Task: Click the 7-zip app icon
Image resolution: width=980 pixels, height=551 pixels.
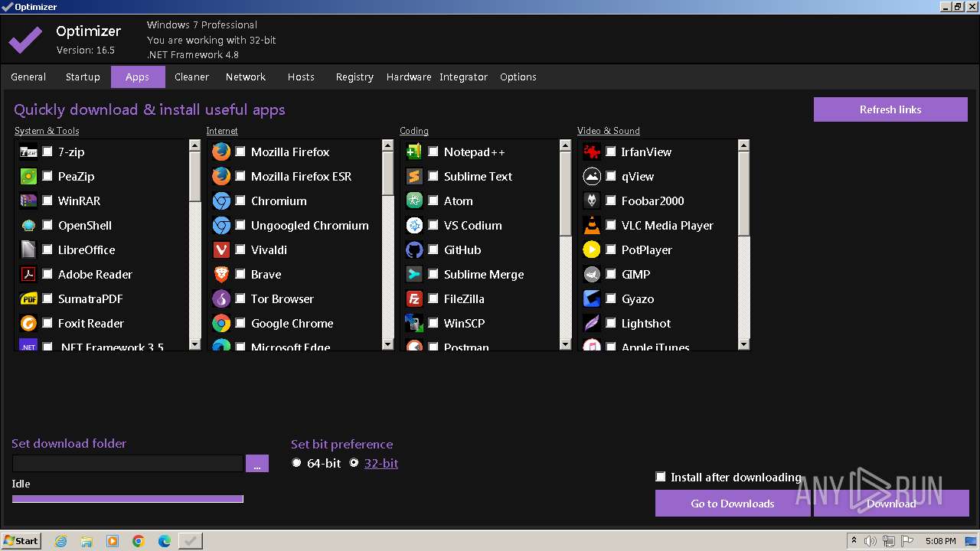Action: (x=28, y=152)
